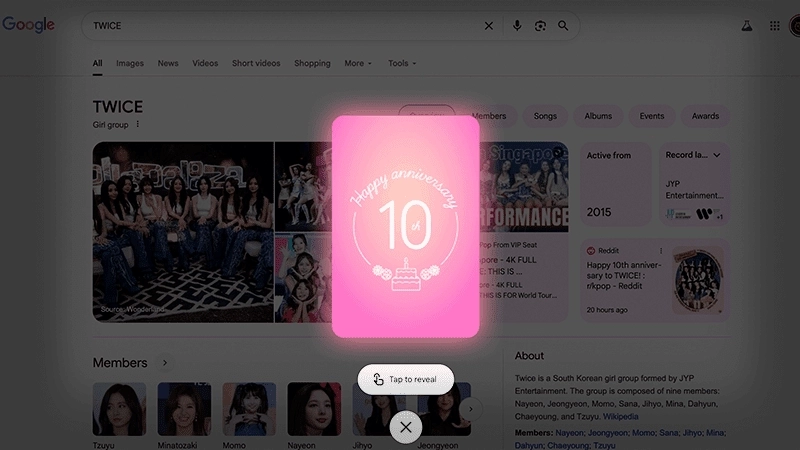The height and width of the screenshot is (450, 800).
Task: Expand the More search filters dropdown
Action: pyautogui.click(x=358, y=63)
